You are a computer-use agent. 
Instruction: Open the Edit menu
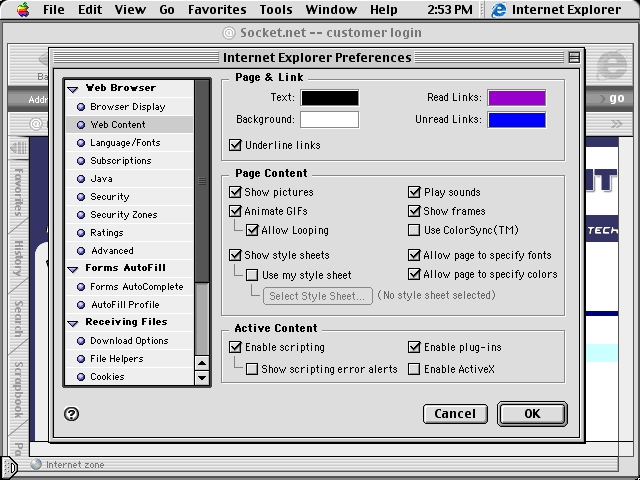(x=90, y=9)
